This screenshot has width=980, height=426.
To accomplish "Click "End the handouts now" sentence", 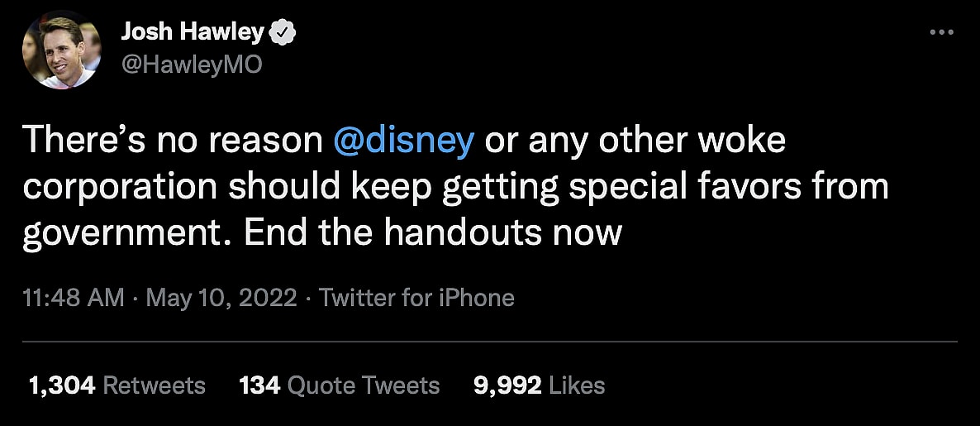I will 432,233.
